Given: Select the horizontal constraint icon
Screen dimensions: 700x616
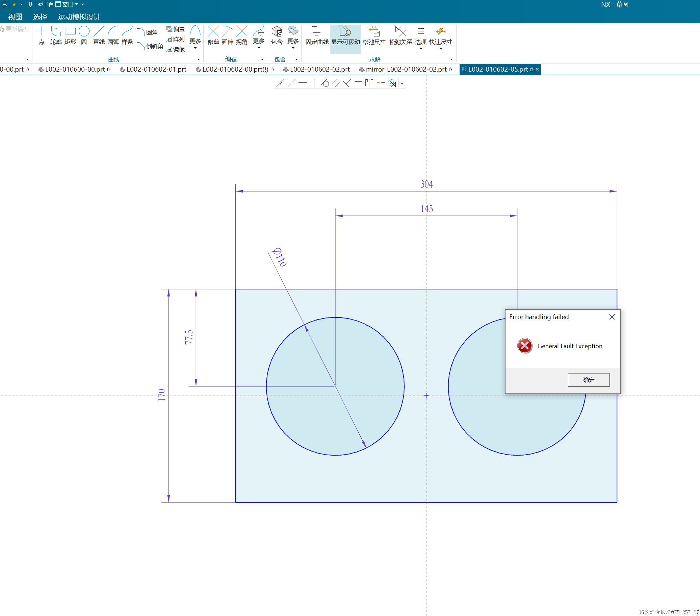Looking at the screenshot, I should (x=303, y=83).
